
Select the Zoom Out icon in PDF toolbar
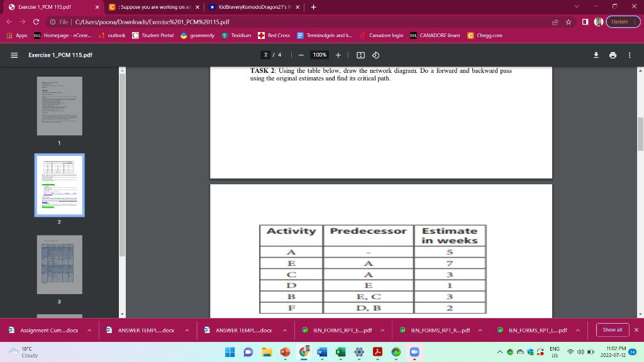(x=301, y=55)
